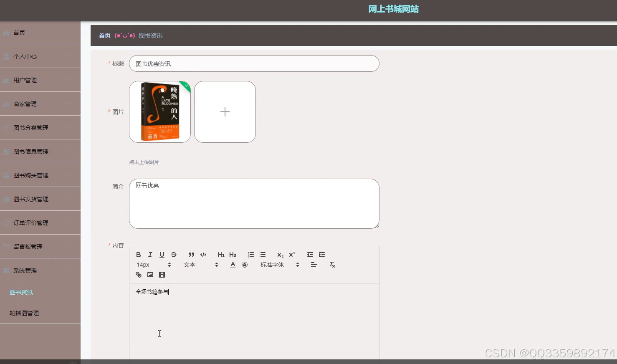Image resolution: width=617 pixels, height=364 pixels.
Task: Apply superscript formatting
Action: tap(292, 255)
